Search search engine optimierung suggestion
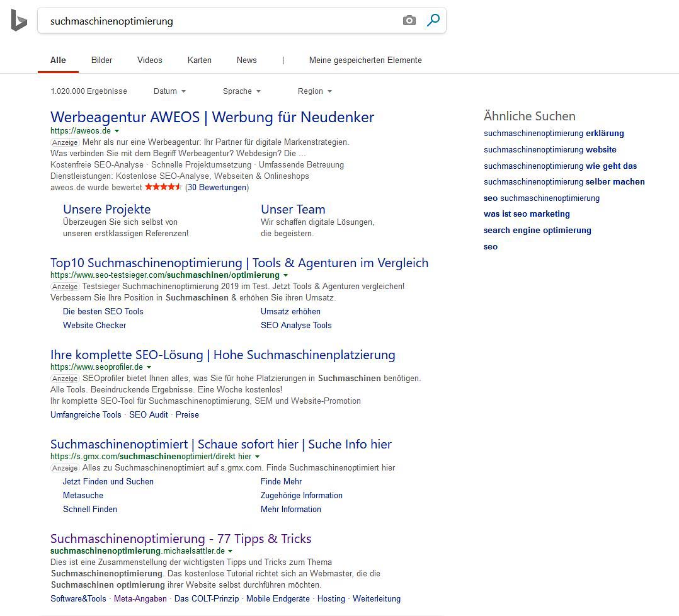 click(x=537, y=231)
